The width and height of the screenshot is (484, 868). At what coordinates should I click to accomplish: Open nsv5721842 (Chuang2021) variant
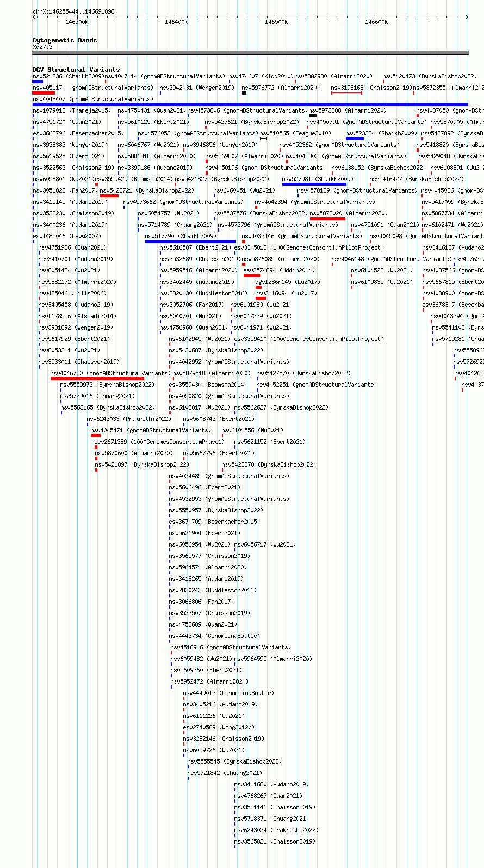(x=225, y=773)
